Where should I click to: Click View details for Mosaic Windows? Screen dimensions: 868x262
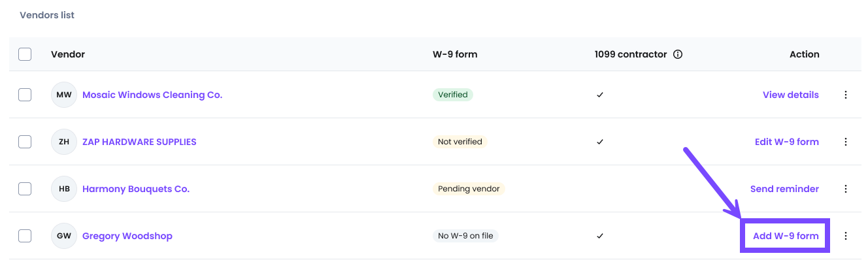pyautogui.click(x=790, y=95)
